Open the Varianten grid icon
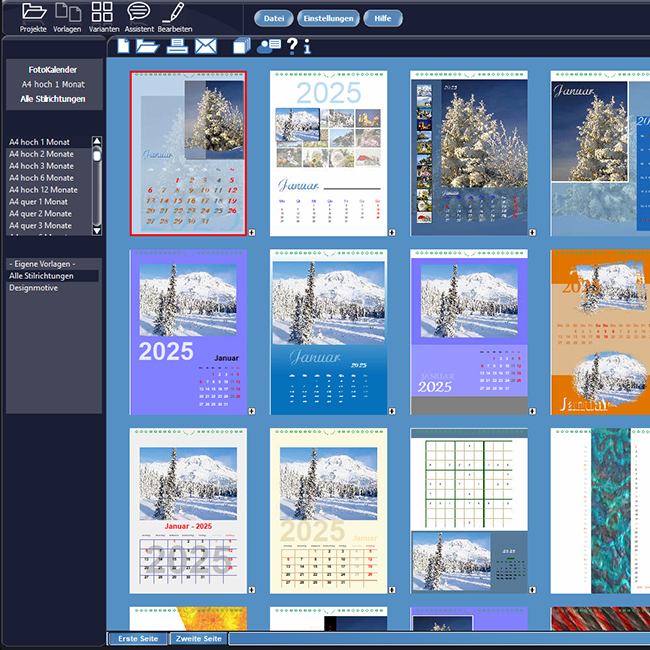 (x=102, y=13)
